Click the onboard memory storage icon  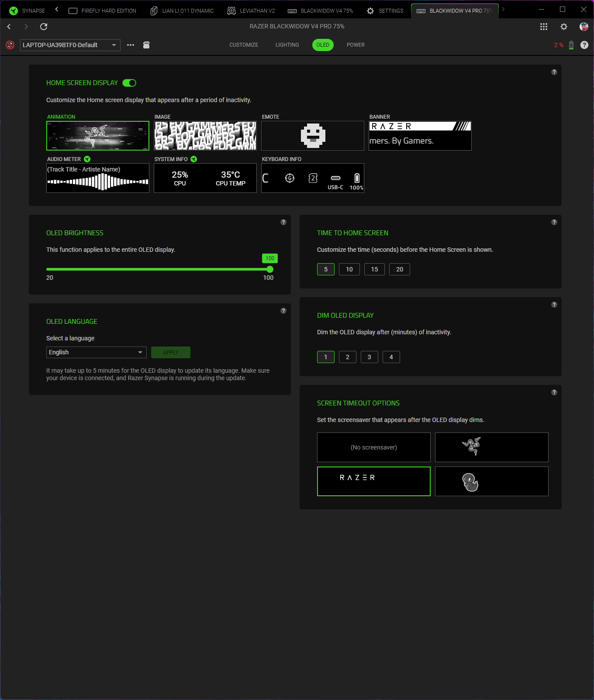pyautogui.click(x=146, y=45)
